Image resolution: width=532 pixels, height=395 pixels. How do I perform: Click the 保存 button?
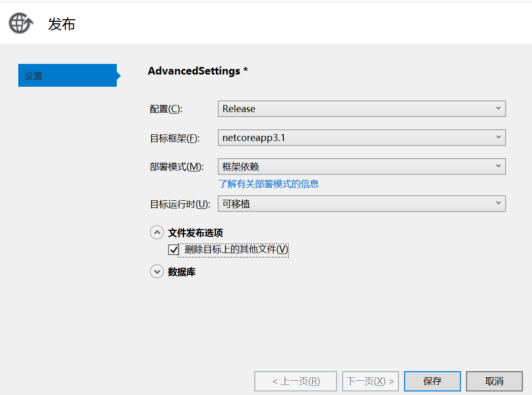click(433, 381)
